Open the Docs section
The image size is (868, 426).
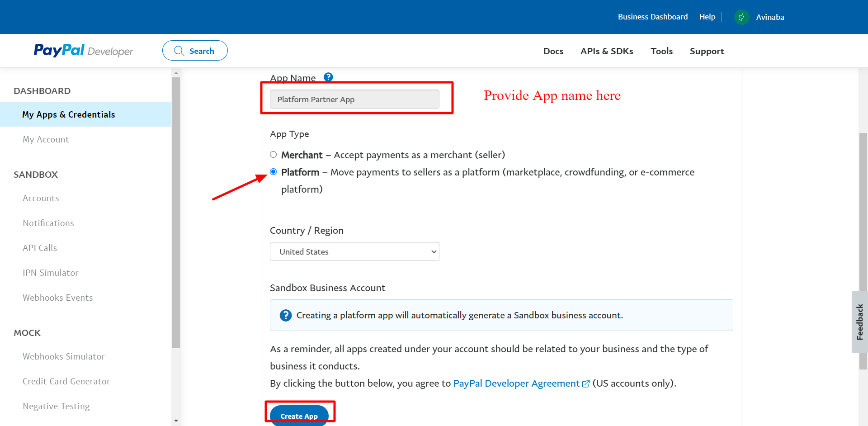[x=553, y=51]
